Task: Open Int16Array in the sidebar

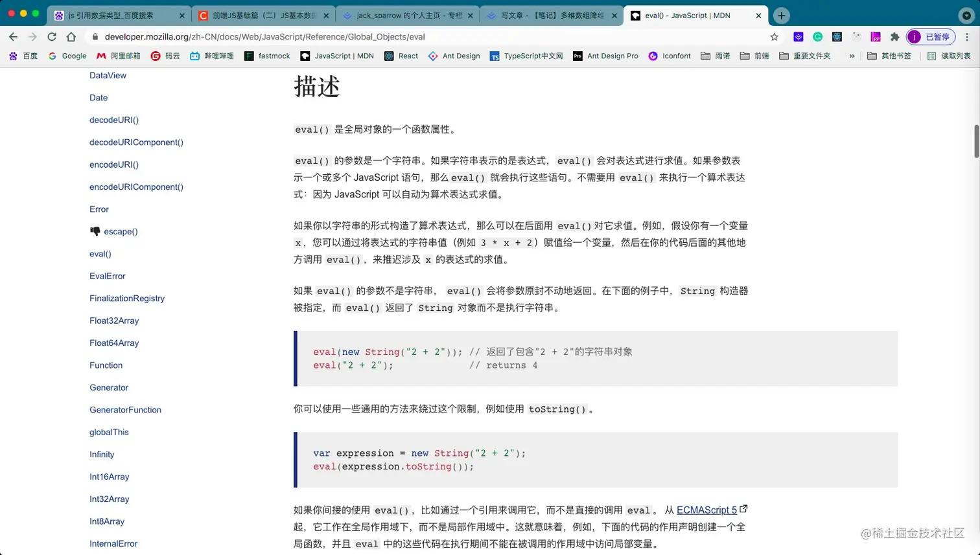Action: [x=110, y=477]
